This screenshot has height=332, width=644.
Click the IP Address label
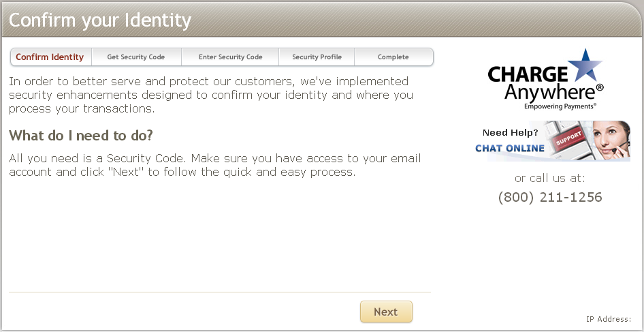[x=608, y=319]
